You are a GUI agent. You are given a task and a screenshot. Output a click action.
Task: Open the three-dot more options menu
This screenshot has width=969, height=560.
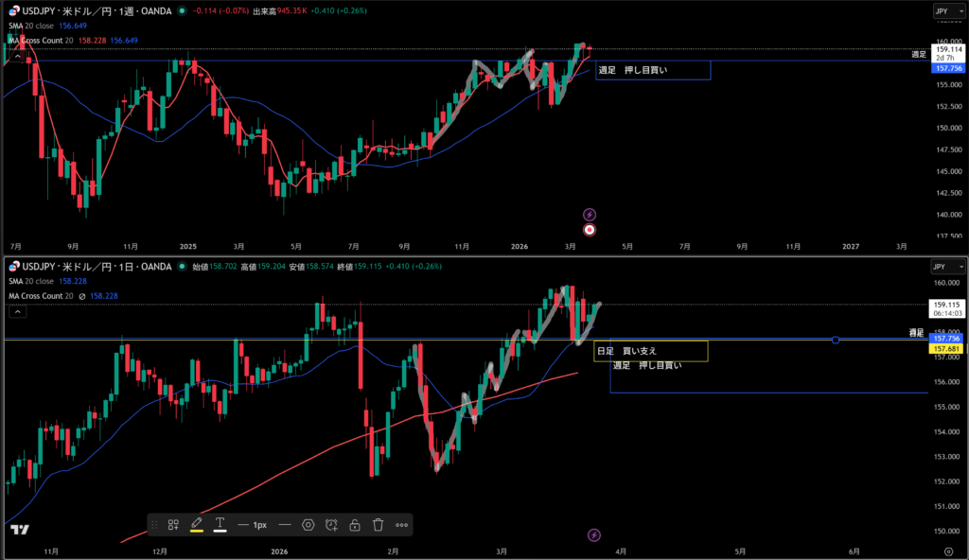401,524
